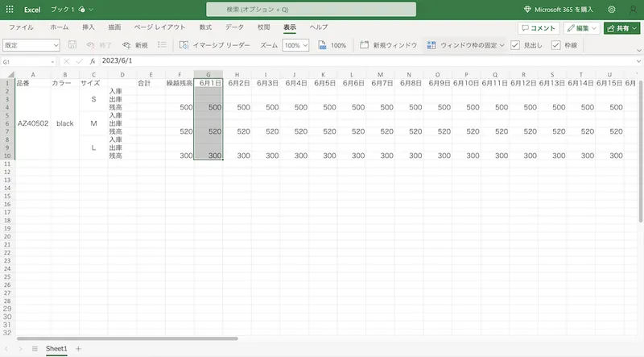644x357 pixels.
Task: Toggle the gridlines (枠線) checkbox
Action: [555, 45]
